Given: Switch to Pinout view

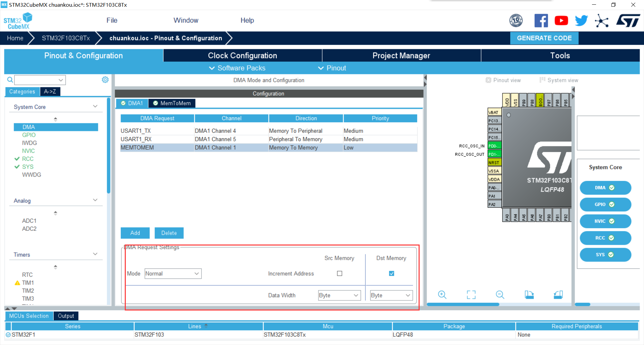Looking at the screenshot, I should tap(503, 80).
